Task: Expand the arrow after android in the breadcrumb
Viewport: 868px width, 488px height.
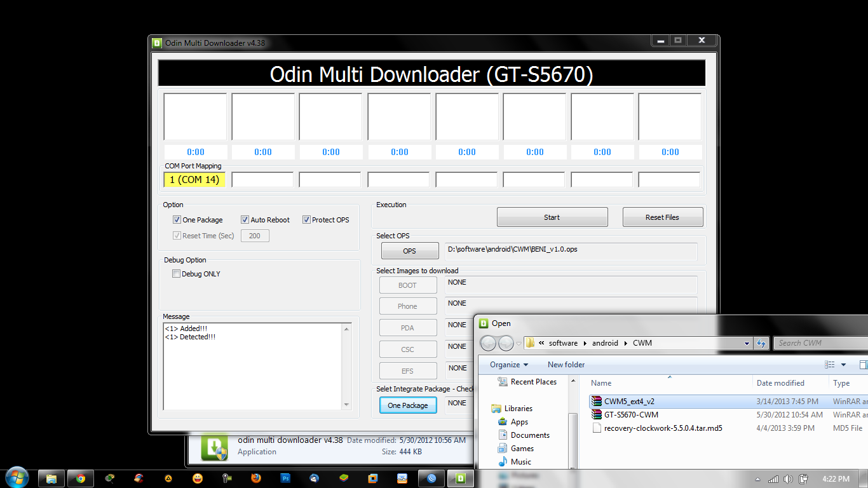Action: coord(625,343)
